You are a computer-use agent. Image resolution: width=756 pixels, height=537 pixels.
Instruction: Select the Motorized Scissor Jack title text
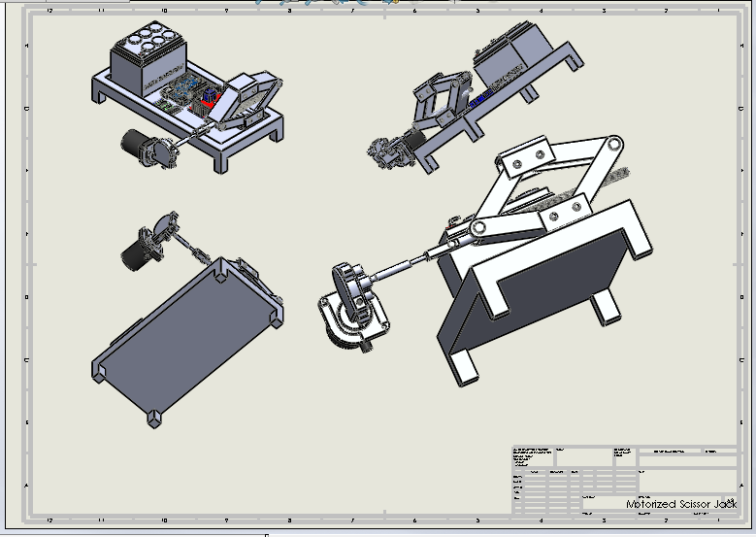pyautogui.click(x=680, y=504)
